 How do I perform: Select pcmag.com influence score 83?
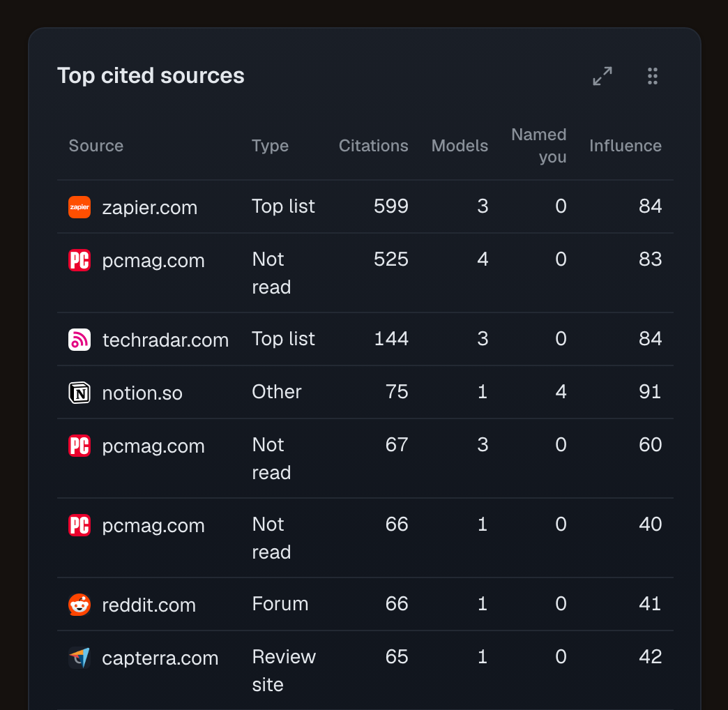coord(650,259)
